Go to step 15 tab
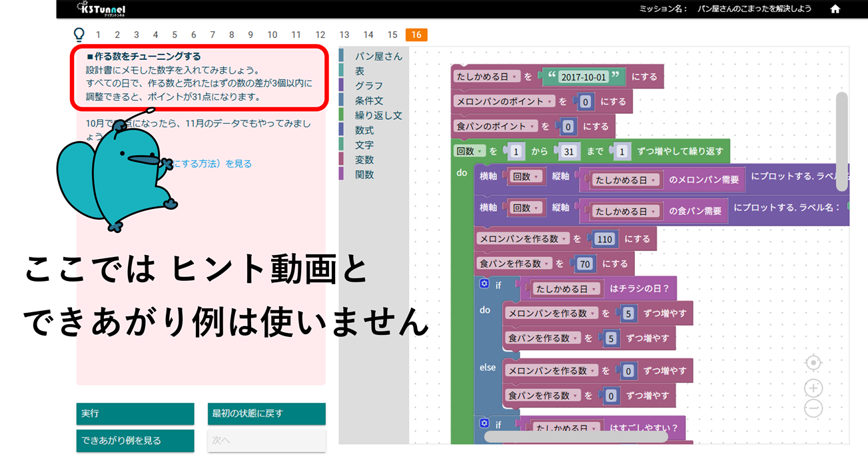Screen dimensions: 868x466 (392, 35)
